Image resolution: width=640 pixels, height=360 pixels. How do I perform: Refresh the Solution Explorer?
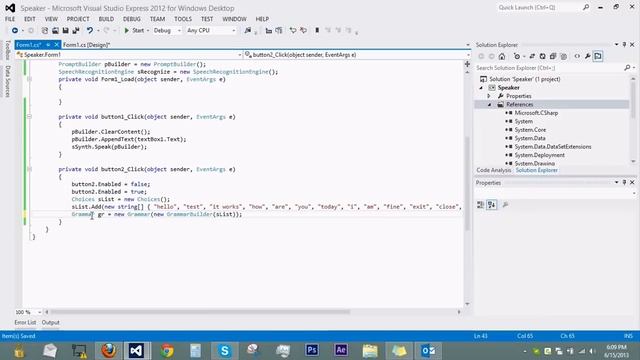click(542, 56)
